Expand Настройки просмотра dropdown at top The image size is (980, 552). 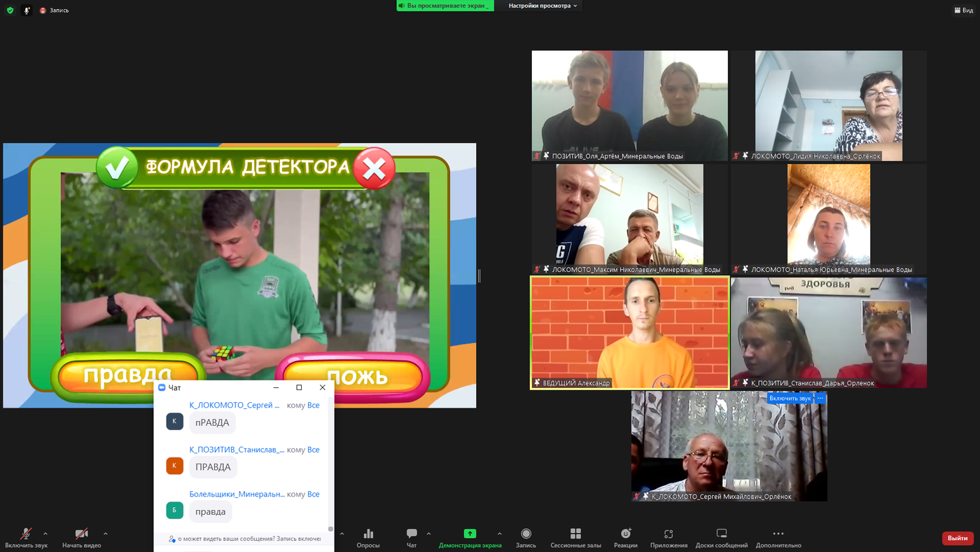click(542, 6)
